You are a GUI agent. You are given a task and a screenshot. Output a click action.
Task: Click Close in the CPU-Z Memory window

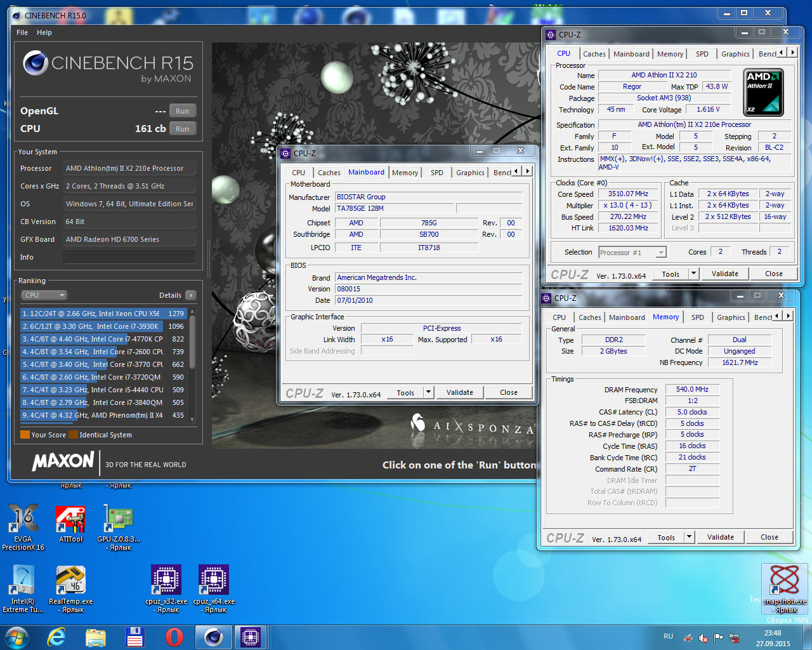(x=769, y=537)
